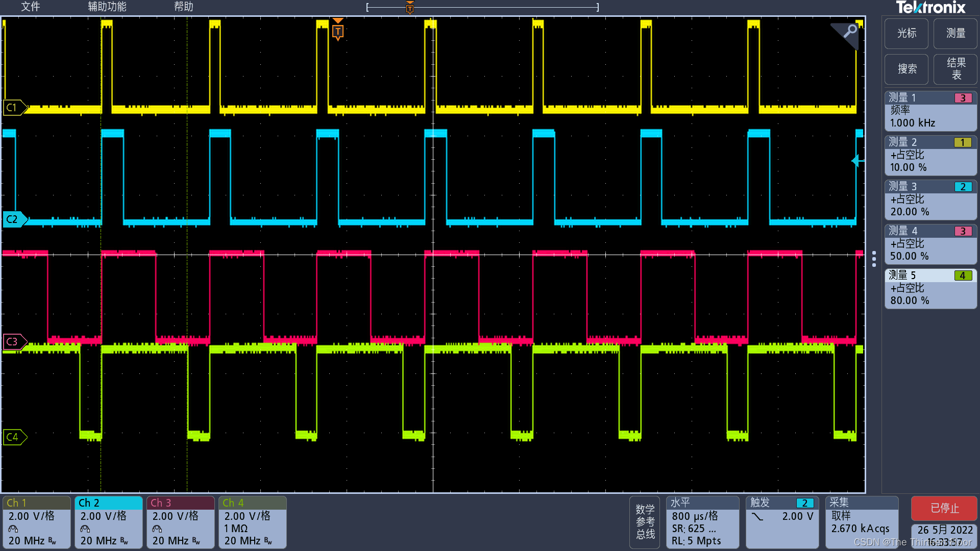The width and height of the screenshot is (980, 551).
Task: Click the C3 channel ground marker
Action: click(x=13, y=342)
